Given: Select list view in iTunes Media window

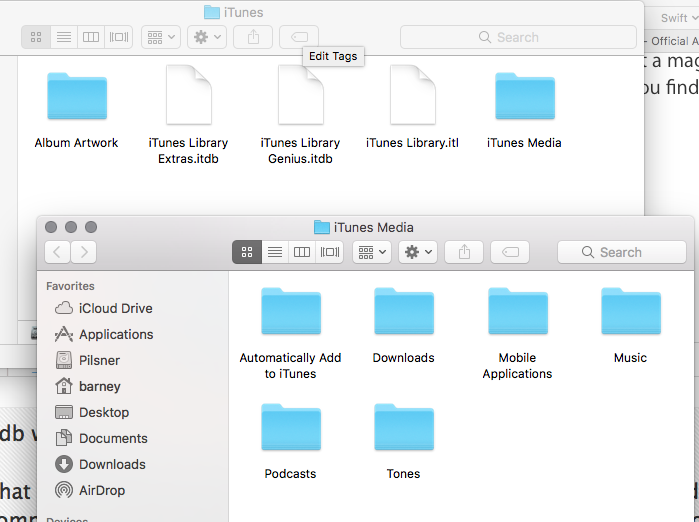Looking at the screenshot, I should (275, 252).
